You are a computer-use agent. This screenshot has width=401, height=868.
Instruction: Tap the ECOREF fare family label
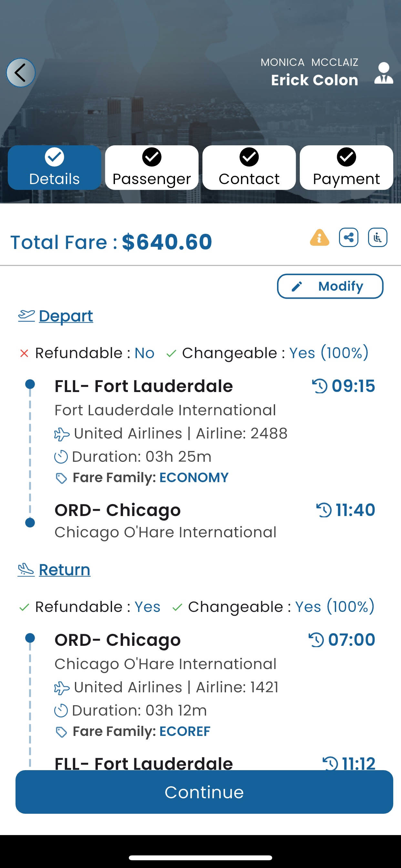tap(185, 731)
